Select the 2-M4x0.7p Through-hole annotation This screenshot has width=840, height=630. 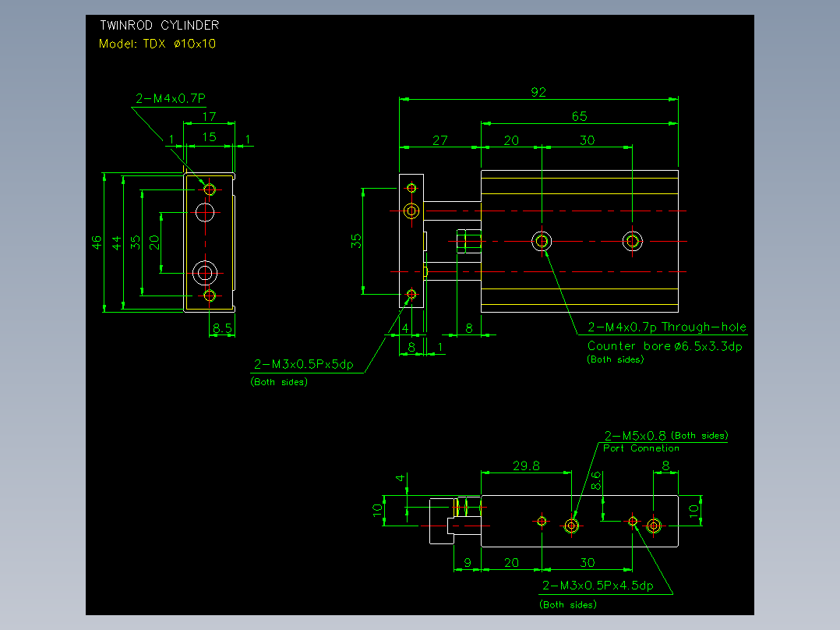[667, 327]
